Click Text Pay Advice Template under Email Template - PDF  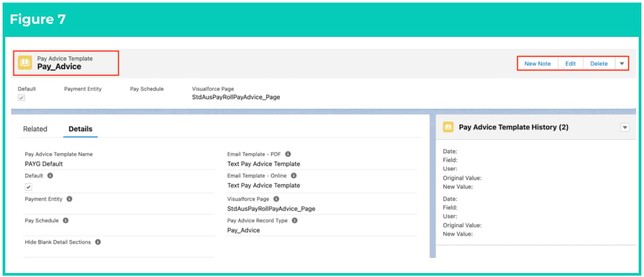coord(264,164)
